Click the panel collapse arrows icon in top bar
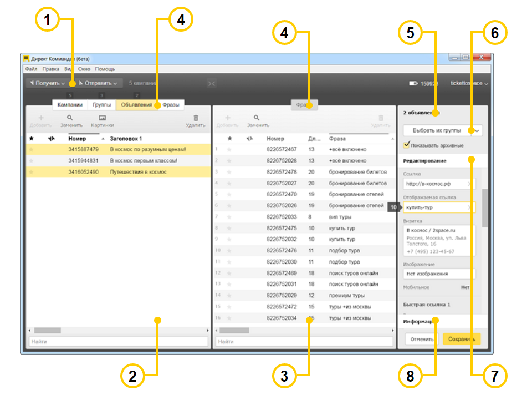The height and width of the screenshot is (395, 532). [x=211, y=83]
